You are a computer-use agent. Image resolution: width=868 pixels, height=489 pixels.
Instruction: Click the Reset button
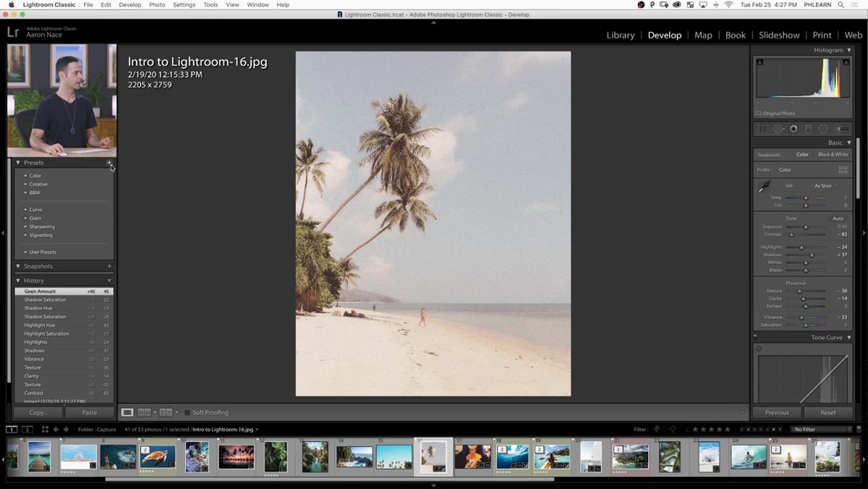pyautogui.click(x=828, y=412)
